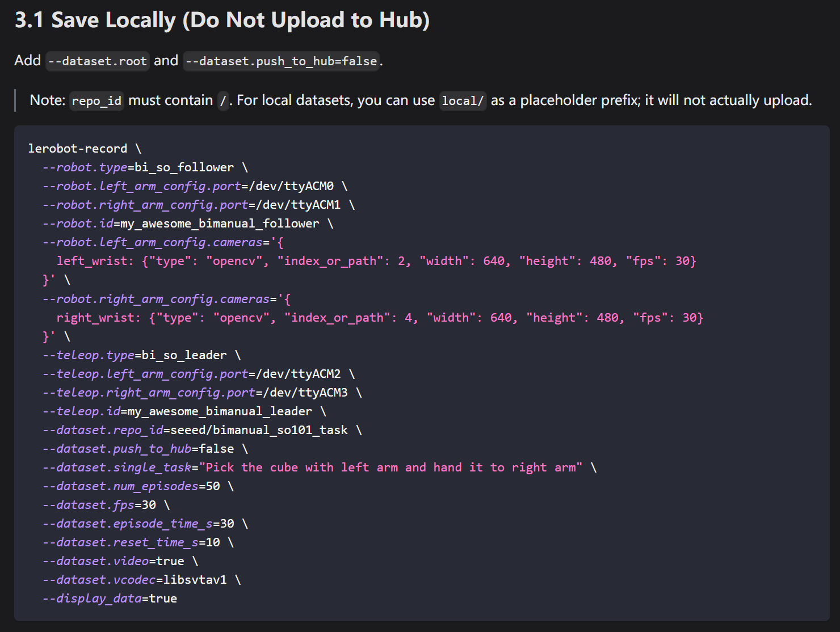
Task: Click the "--dataset.reset_time_s=10" line
Action: coord(138,542)
